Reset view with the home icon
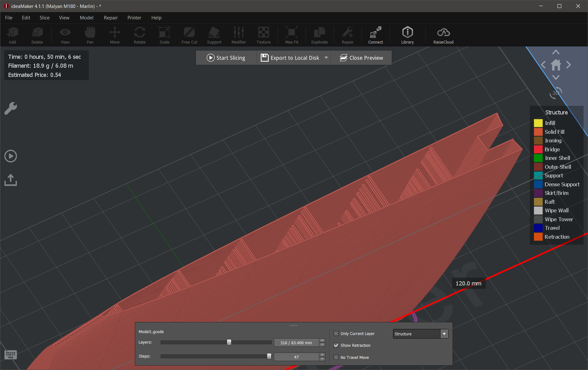588x370 pixels. (556, 65)
